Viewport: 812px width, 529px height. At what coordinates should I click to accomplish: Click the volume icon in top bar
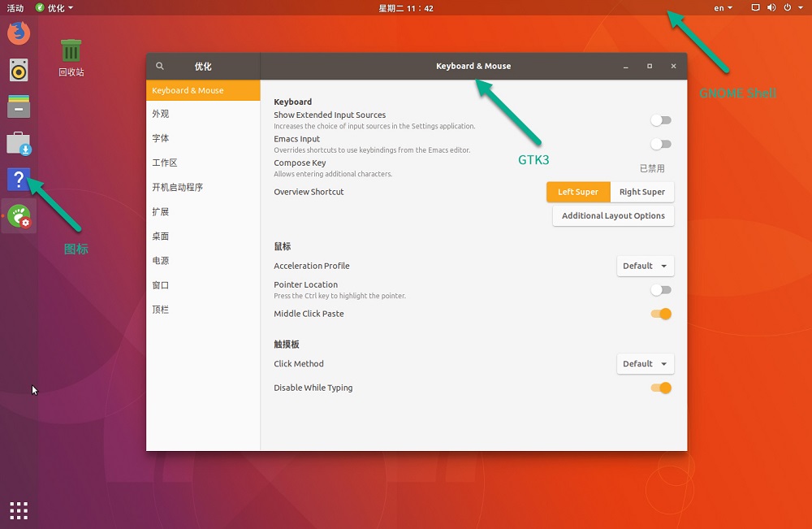click(x=771, y=8)
